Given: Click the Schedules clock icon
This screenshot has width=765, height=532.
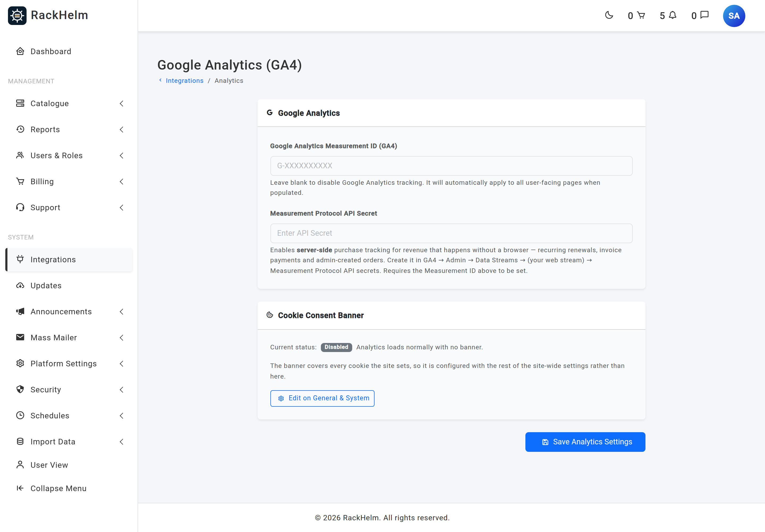Looking at the screenshot, I should 20,415.
